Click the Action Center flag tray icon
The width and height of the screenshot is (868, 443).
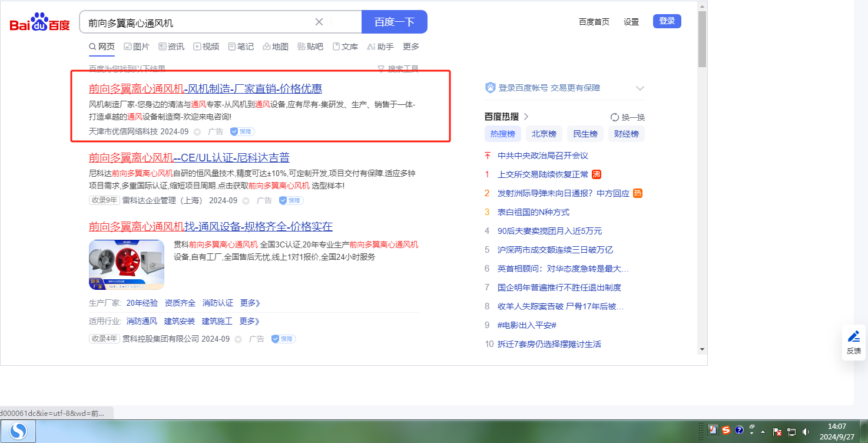[777, 431]
